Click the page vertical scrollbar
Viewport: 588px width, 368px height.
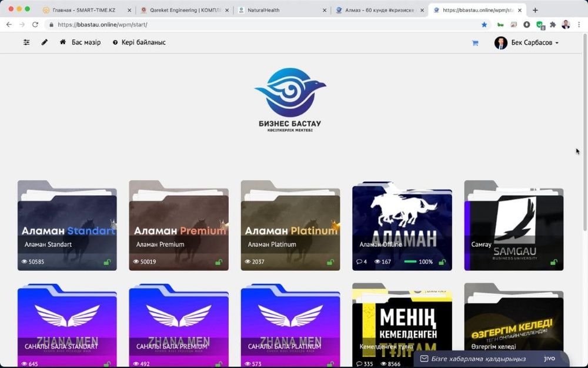pos(585,131)
